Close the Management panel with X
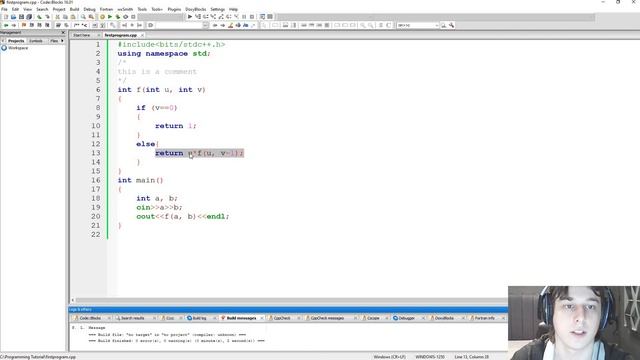 pos(63,32)
